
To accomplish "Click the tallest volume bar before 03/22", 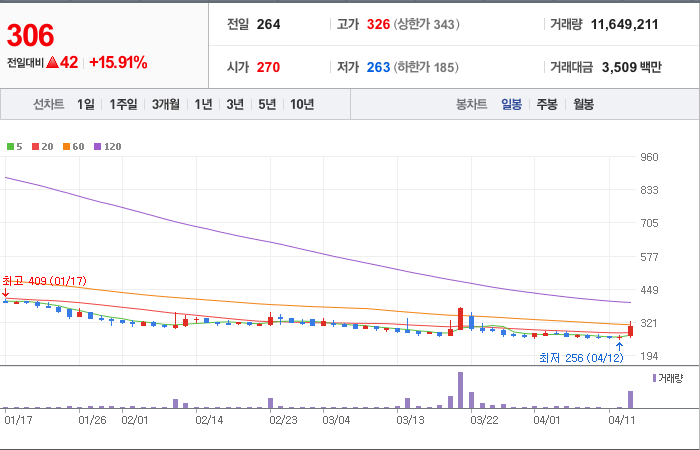I will coord(460,390).
